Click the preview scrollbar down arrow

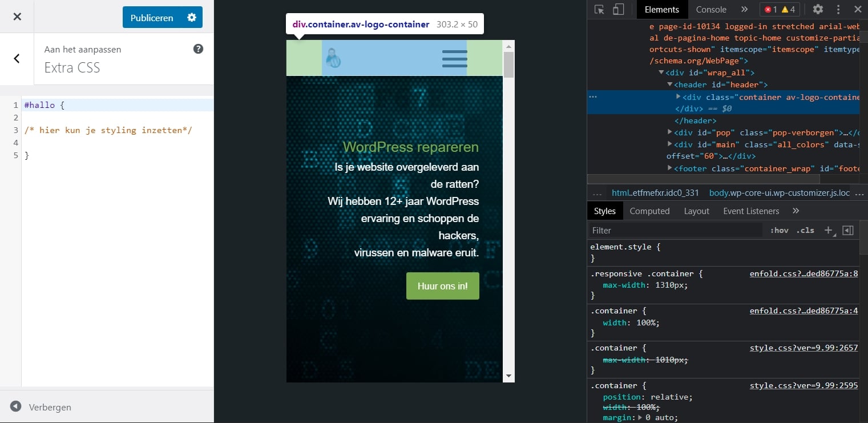[508, 376]
